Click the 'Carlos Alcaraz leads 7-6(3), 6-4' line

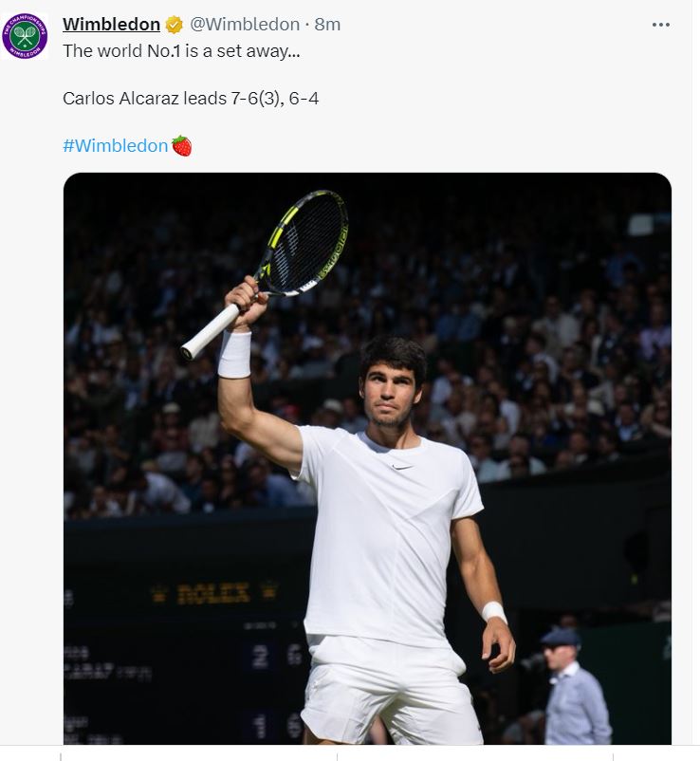[191, 98]
